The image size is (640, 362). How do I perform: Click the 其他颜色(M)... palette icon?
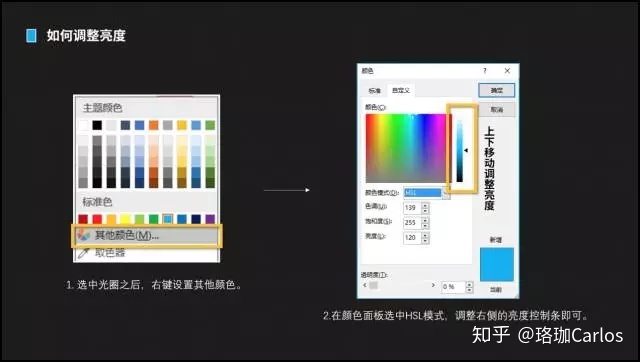(84, 235)
